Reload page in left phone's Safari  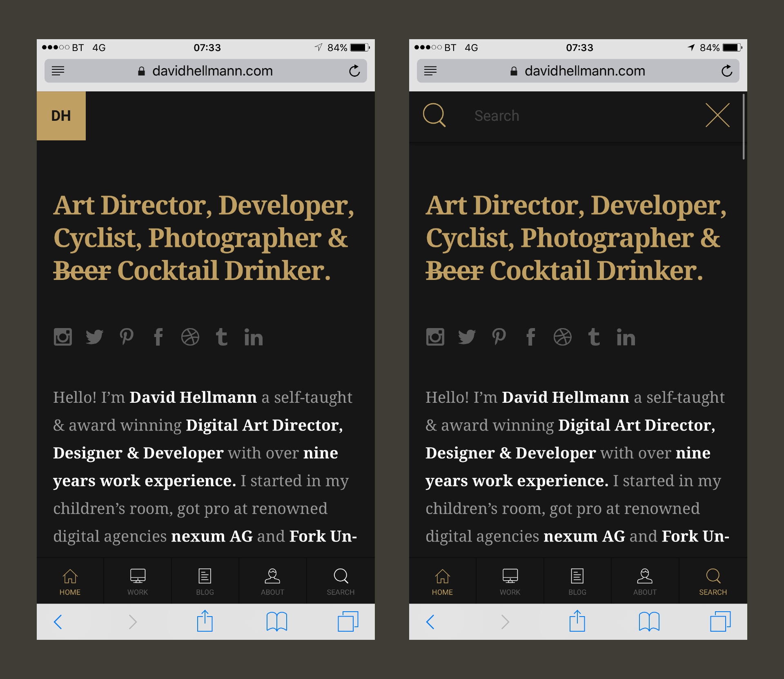(354, 71)
